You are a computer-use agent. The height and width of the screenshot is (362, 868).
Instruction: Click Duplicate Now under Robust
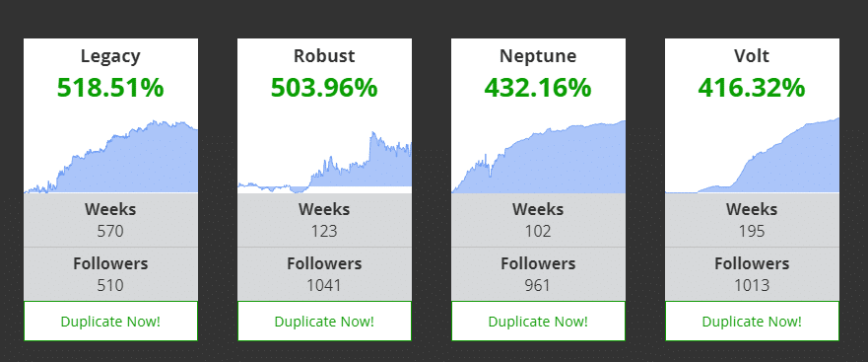[324, 321]
